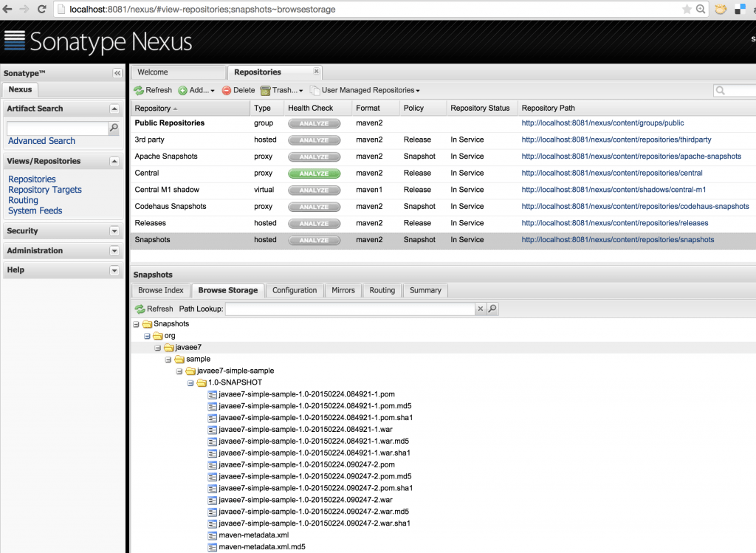The width and height of the screenshot is (756, 553).
Task: Collapse the 1.0-SNAPSHOT tree folder
Action: 190,383
